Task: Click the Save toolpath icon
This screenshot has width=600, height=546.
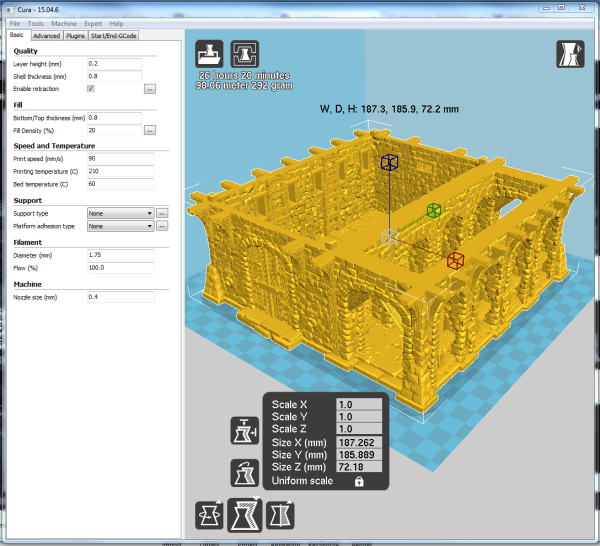Action: click(245, 54)
